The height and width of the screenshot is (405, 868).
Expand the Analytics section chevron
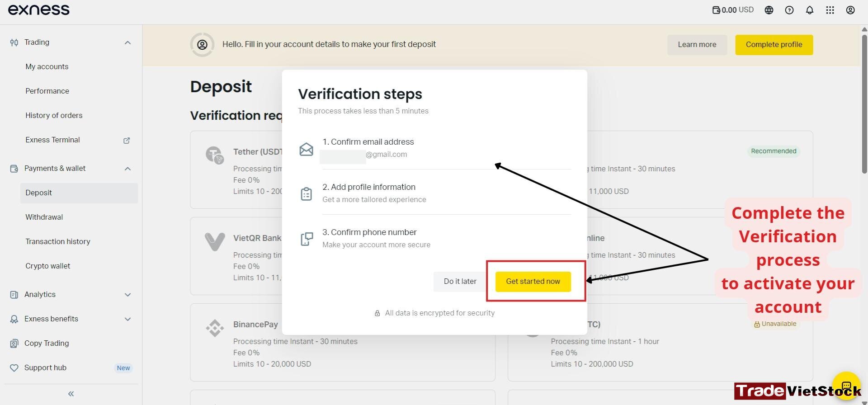[x=127, y=295]
